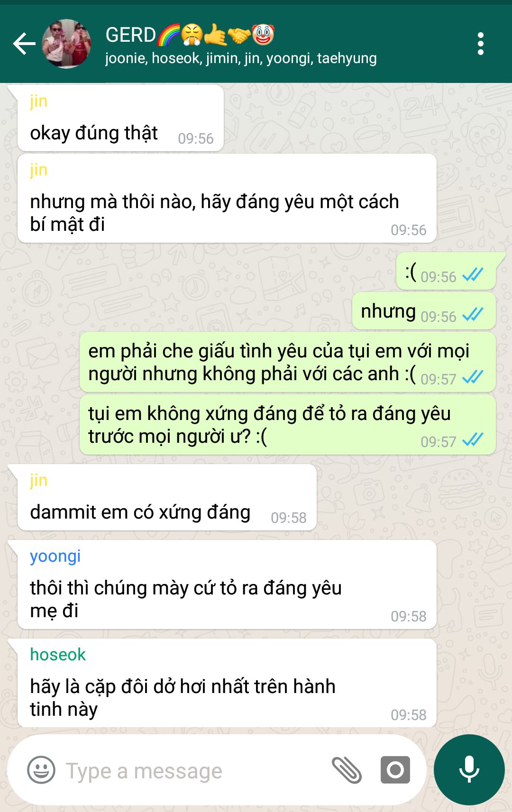The image size is (512, 812).
Task: Tap the group member names subtitle
Action: coord(241,58)
